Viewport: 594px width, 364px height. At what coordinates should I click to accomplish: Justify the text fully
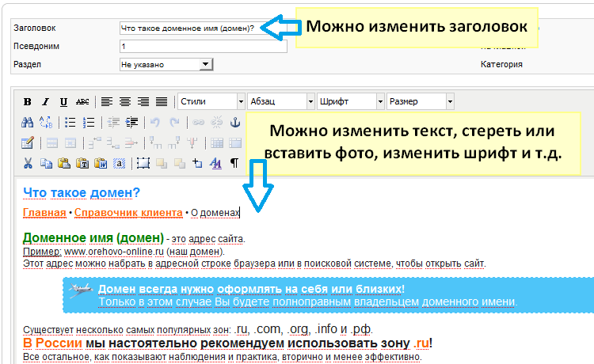pyautogui.click(x=162, y=101)
